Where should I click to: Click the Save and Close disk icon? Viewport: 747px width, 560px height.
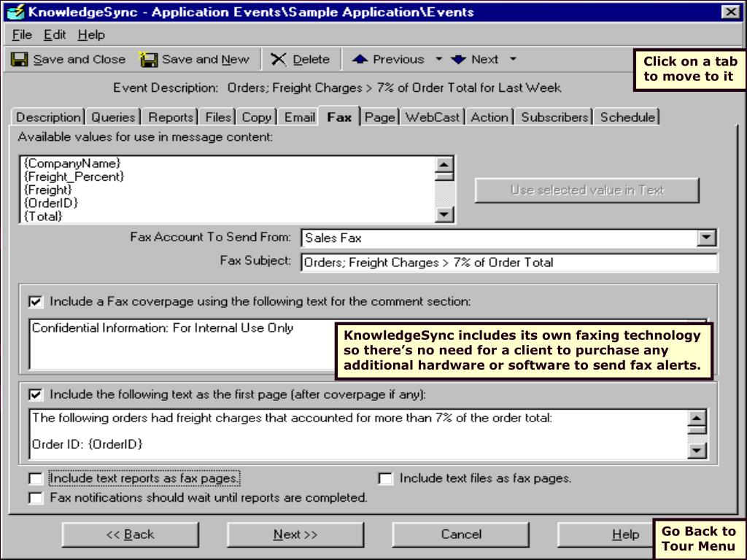[20, 60]
